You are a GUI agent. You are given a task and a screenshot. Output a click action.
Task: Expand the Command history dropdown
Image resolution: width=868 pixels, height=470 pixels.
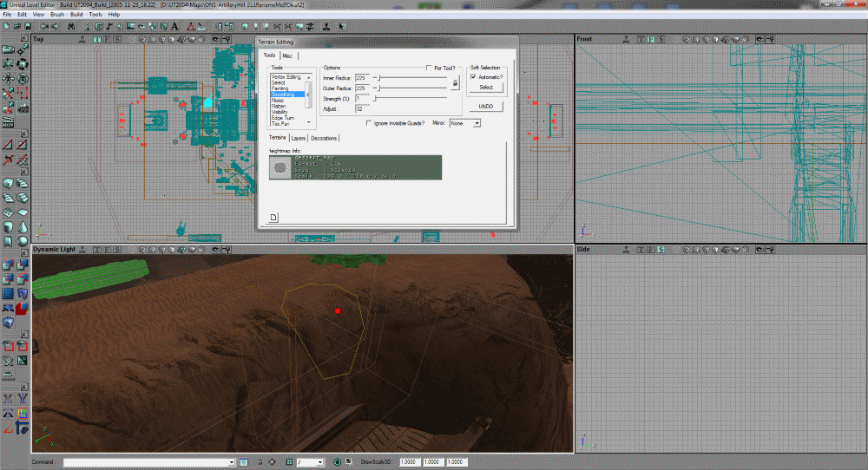point(232,462)
